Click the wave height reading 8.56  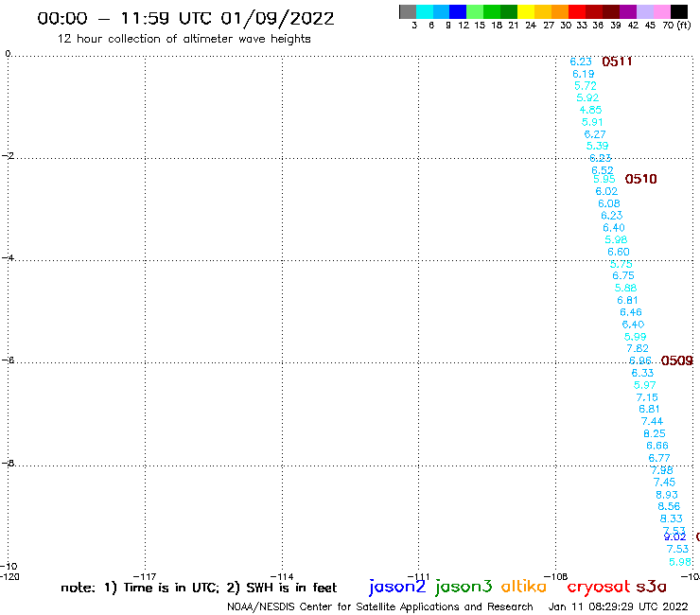click(669, 506)
